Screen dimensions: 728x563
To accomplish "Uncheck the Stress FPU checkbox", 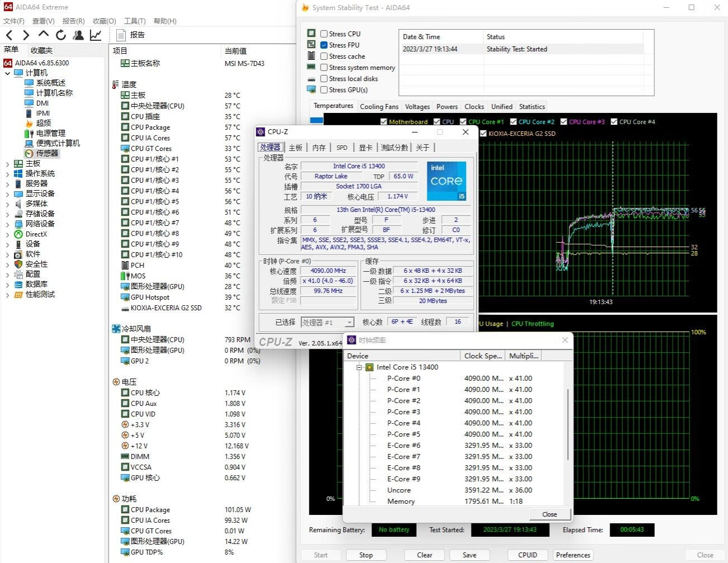I will (324, 45).
